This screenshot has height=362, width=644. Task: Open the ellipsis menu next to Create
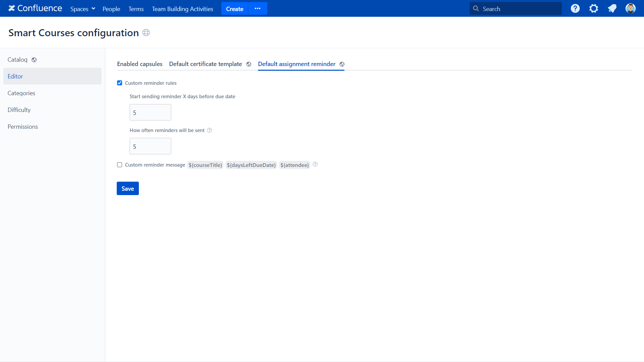(258, 8)
